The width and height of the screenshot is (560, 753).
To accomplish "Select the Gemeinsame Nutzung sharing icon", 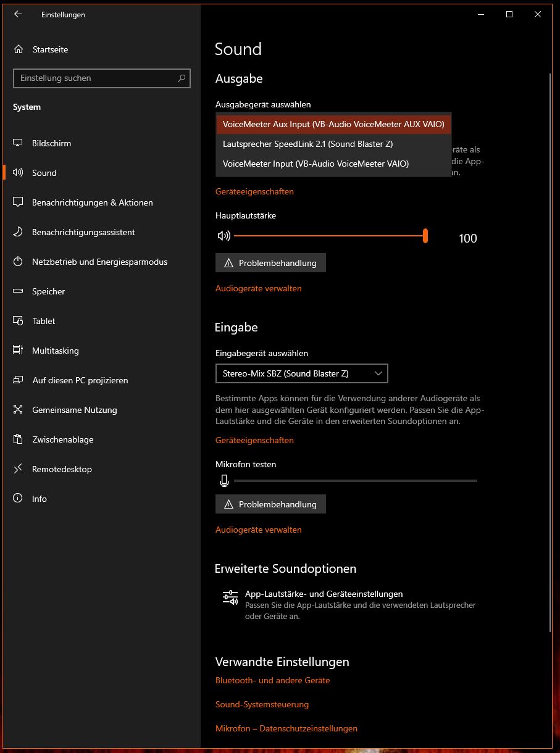I will tap(18, 409).
